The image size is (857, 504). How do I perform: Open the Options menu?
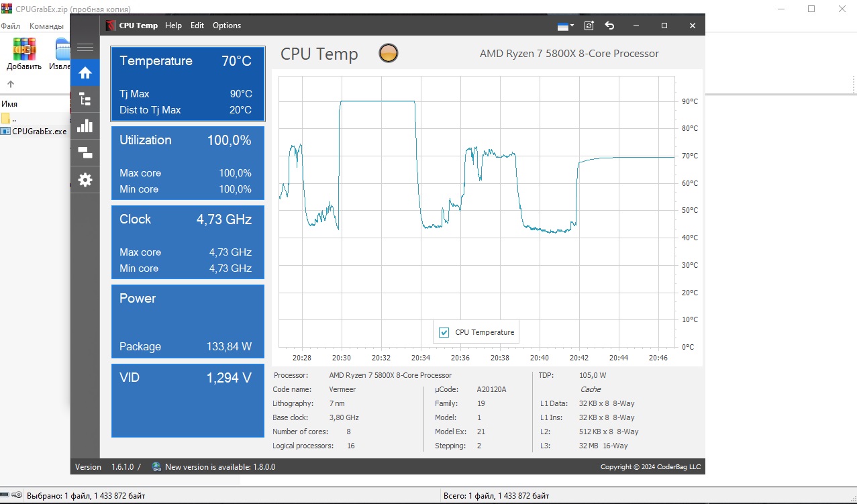[227, 26]
